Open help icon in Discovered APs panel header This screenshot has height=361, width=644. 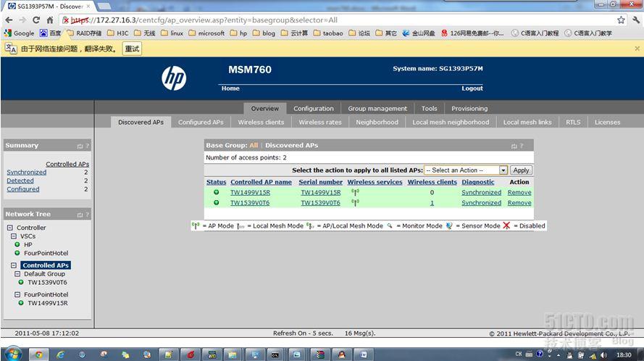[x=522, y=146]
